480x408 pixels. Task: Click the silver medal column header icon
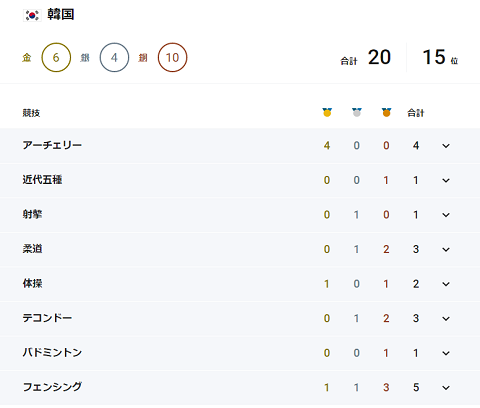click(x=357, y=112)
